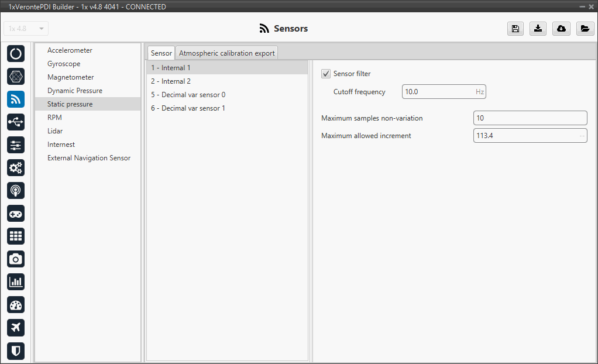
Task: Open the USB connections sidebar icon
Action: 16,122
